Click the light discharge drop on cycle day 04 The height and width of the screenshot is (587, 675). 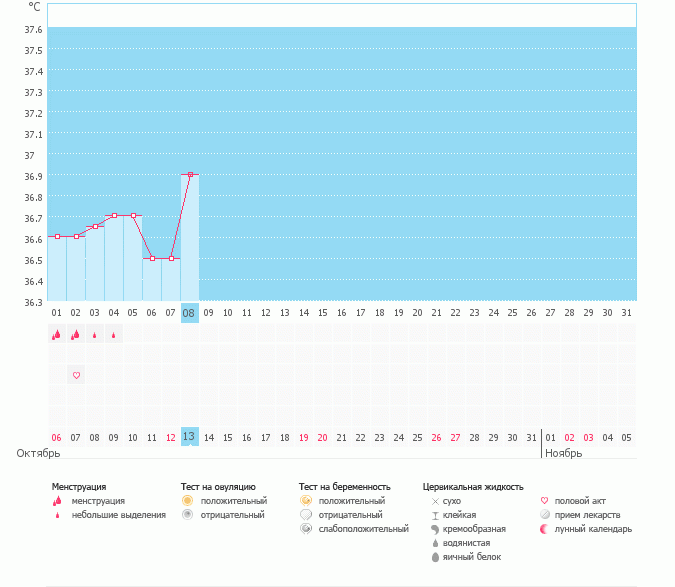(114, 336)
